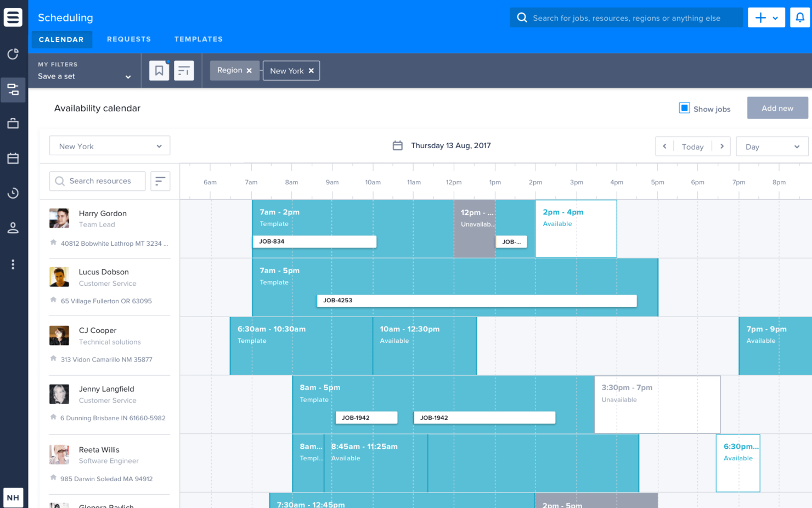The height and width of the screenshot is (508, 812).
Task: Click CJ Cooper's home address icon
Action: [x=53, y=359]
